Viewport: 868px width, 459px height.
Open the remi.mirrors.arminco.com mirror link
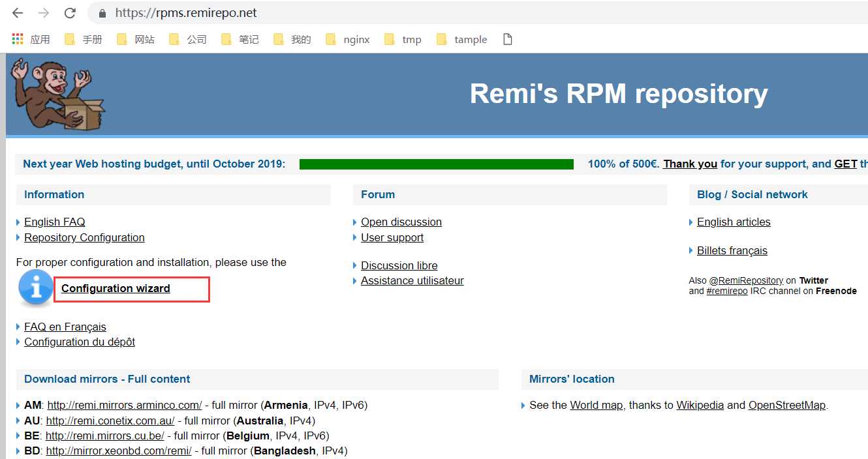coord(125,405)
